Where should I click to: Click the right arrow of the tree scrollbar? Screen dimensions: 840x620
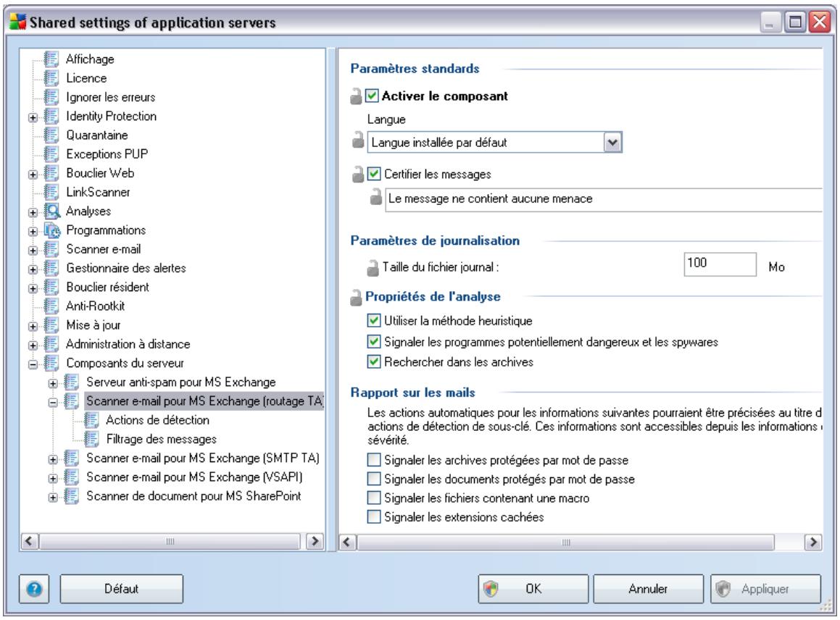(x=315, y=541)
